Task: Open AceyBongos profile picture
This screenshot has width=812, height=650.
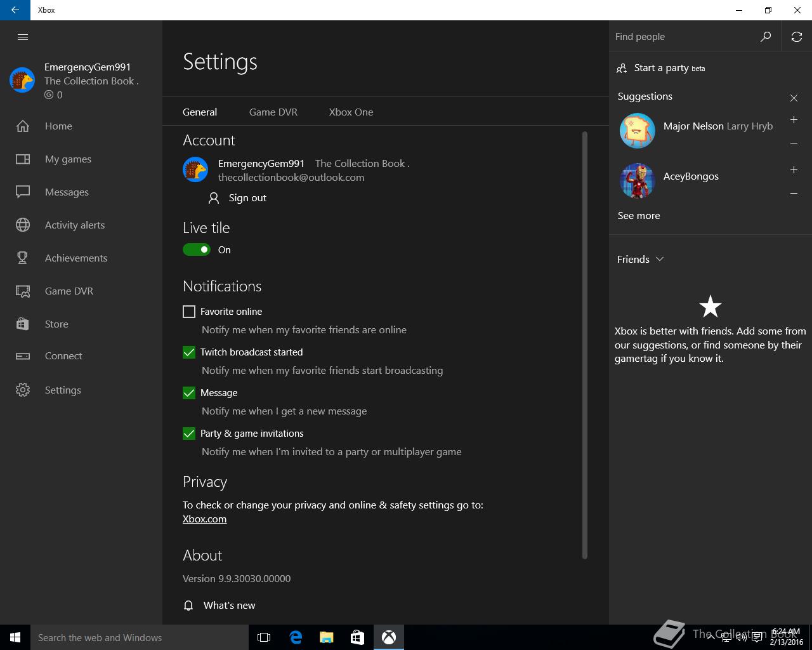Action: click(637, 181)
